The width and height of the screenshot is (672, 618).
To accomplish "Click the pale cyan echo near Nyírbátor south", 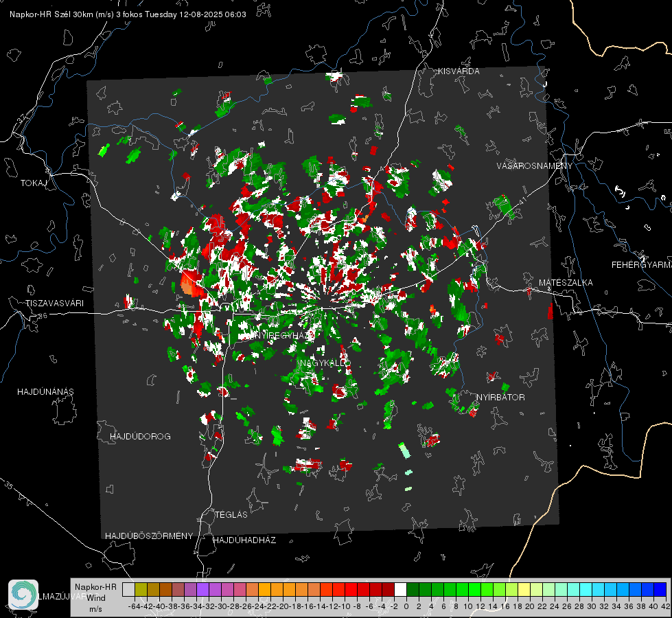I will pyautogui.click(x=404, y=451).
